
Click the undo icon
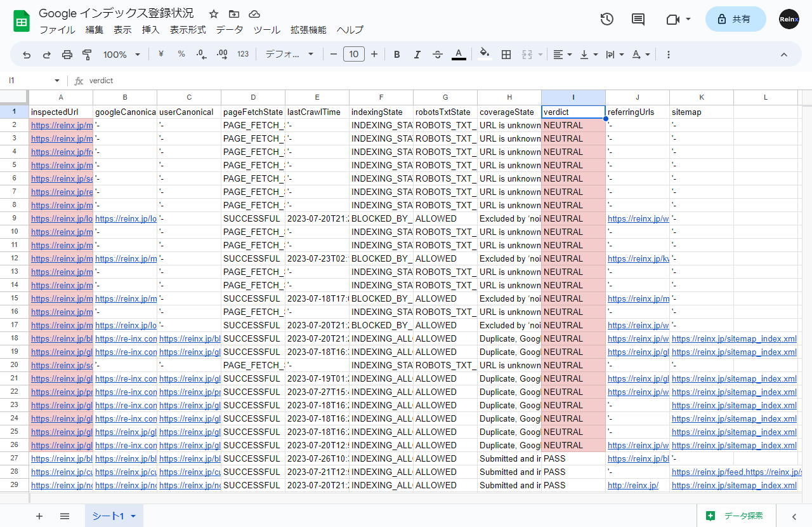point(27,55)
